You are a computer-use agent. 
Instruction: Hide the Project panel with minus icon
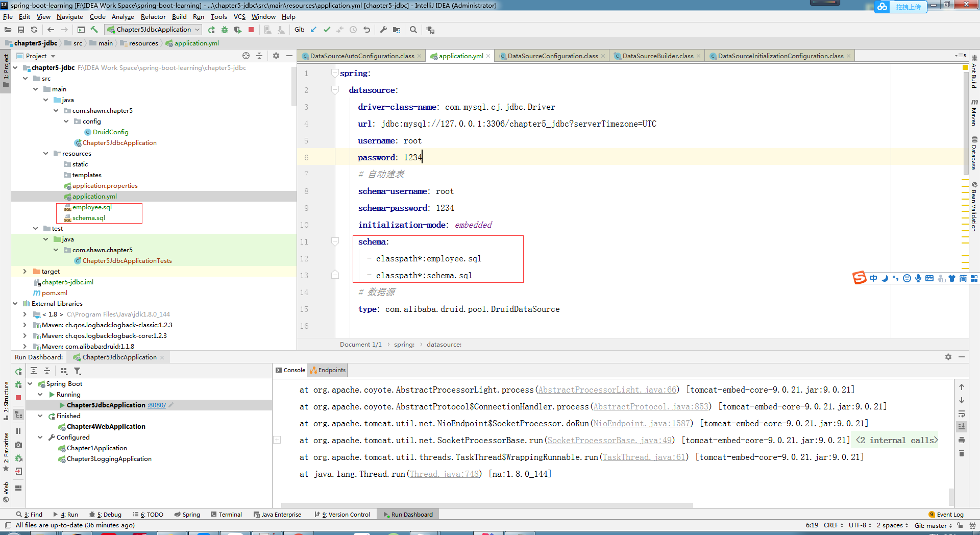click(x=289, y=56)
